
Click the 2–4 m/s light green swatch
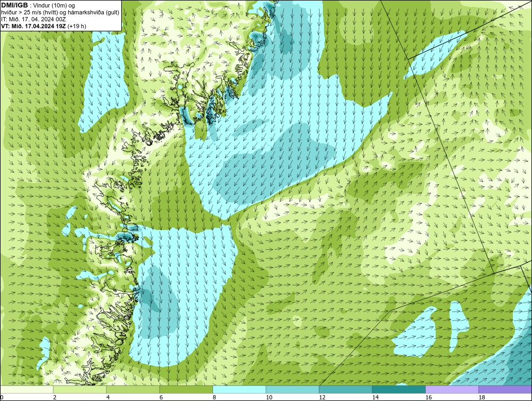click(x=80, y=389)
